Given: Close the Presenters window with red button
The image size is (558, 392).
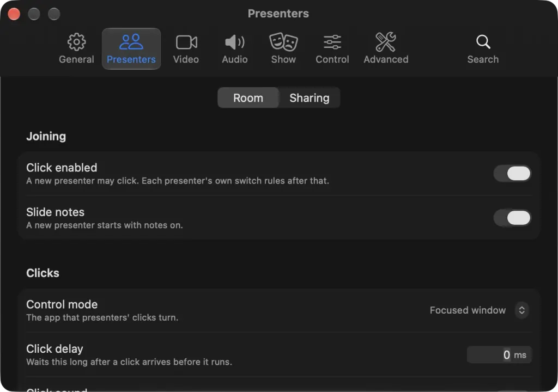Looking at the screenshot, I should (14, 14).
